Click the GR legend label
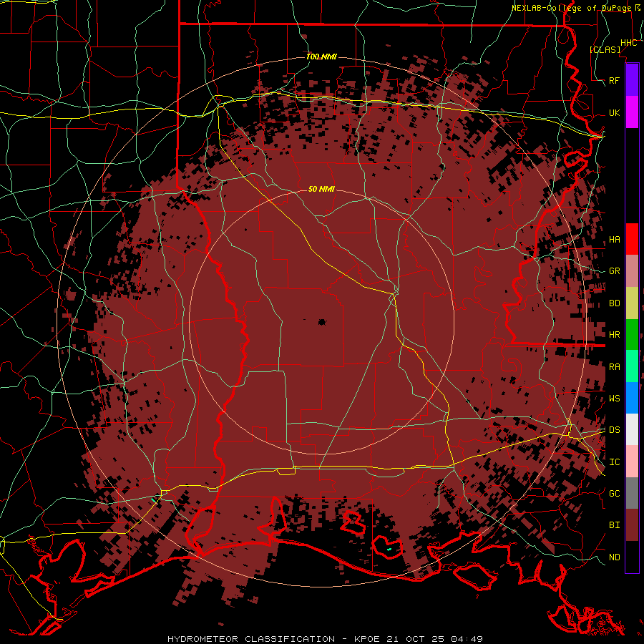644x644 pixels. click(615, 271)
